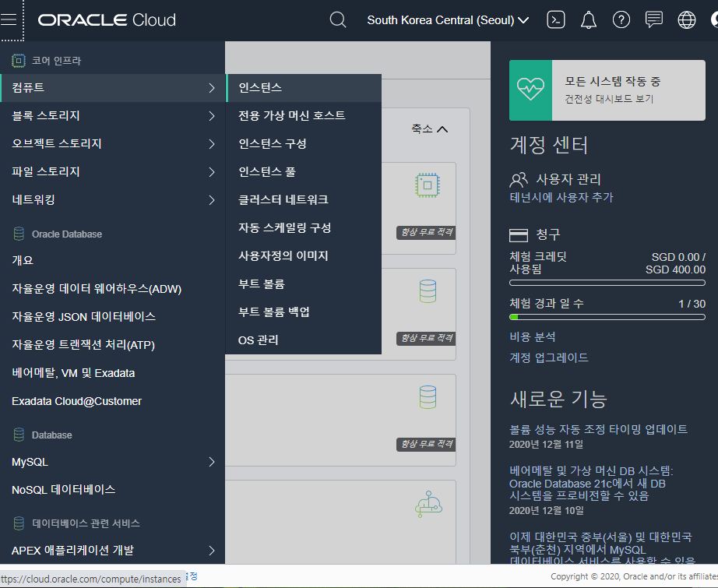This screenshot has height=588, width=718.
Task: Click the 데이터베이스 관련 서비스 section icon
Action: pos(19,523)
